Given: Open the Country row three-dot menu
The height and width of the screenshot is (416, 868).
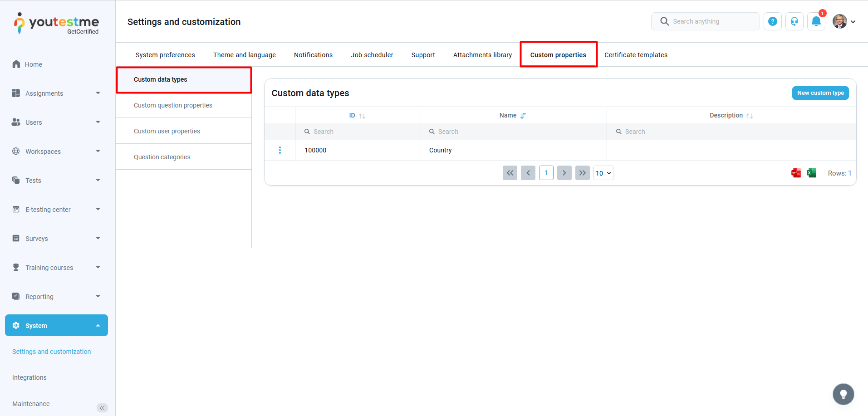Looking at the screenshot, I should point(280,150).
